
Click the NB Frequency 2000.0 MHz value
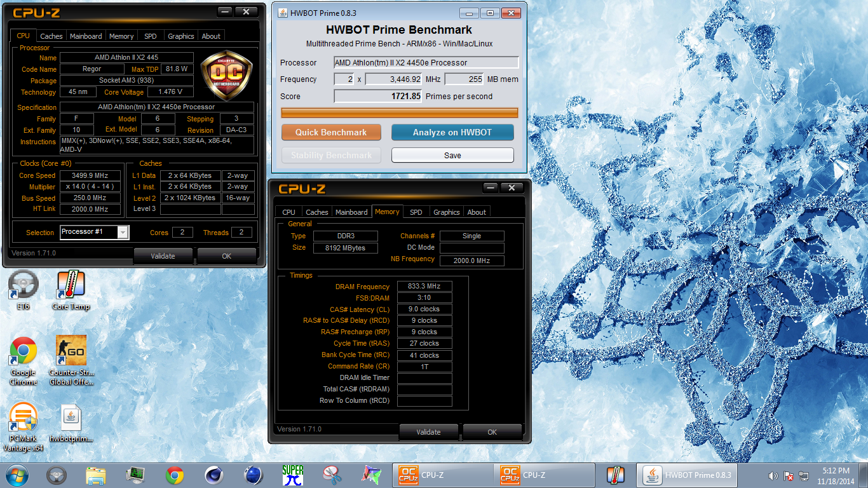(x=471, y=260)
